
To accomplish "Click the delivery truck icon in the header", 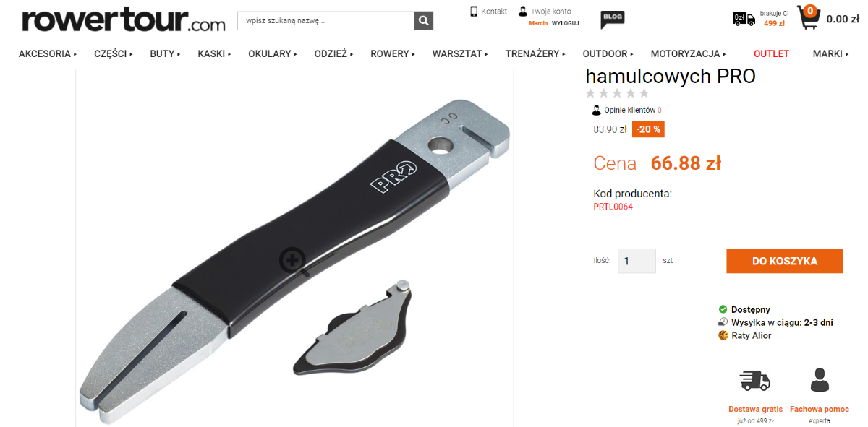I will (x=744, y=19).
